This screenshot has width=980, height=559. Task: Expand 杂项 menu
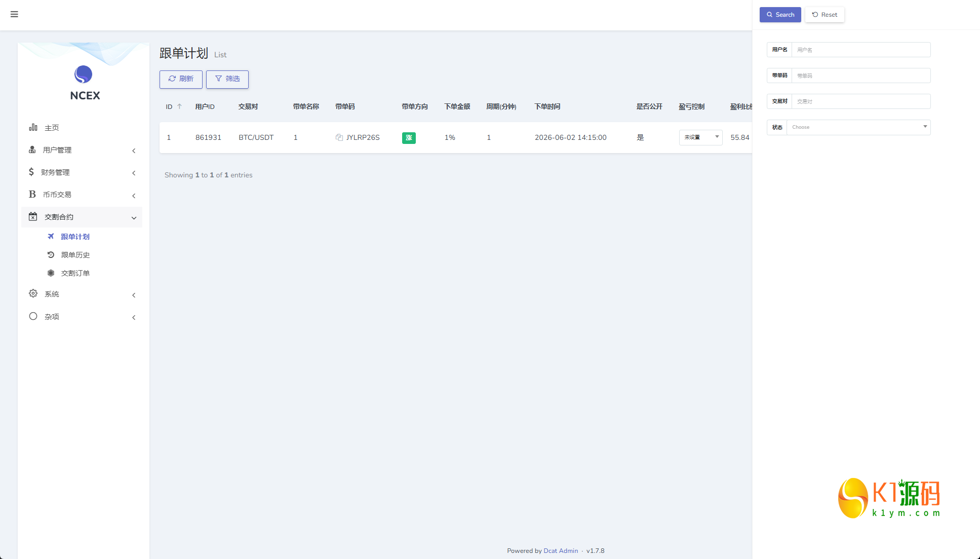tap(82, 317)
